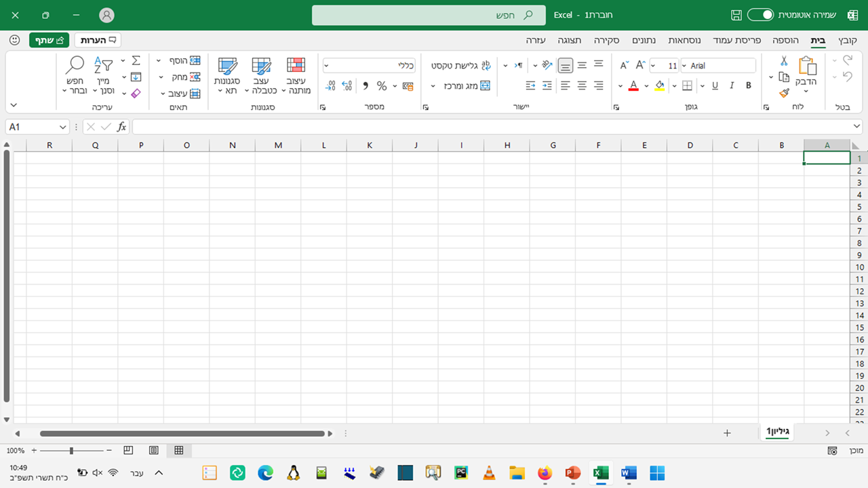Screen dimensions: 868x488
Task: Click the Fill down icon
Action: pos(136,77)
